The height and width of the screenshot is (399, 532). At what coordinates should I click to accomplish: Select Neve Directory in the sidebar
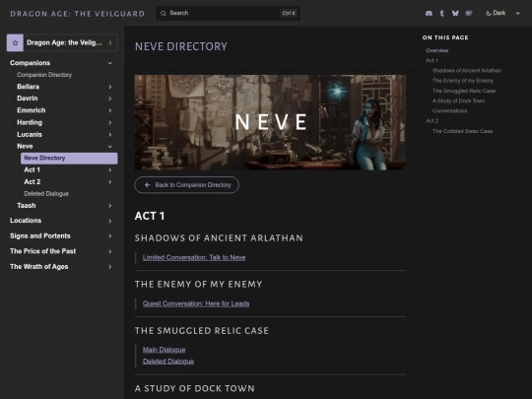pyautogui.click(x=69, y=158)
